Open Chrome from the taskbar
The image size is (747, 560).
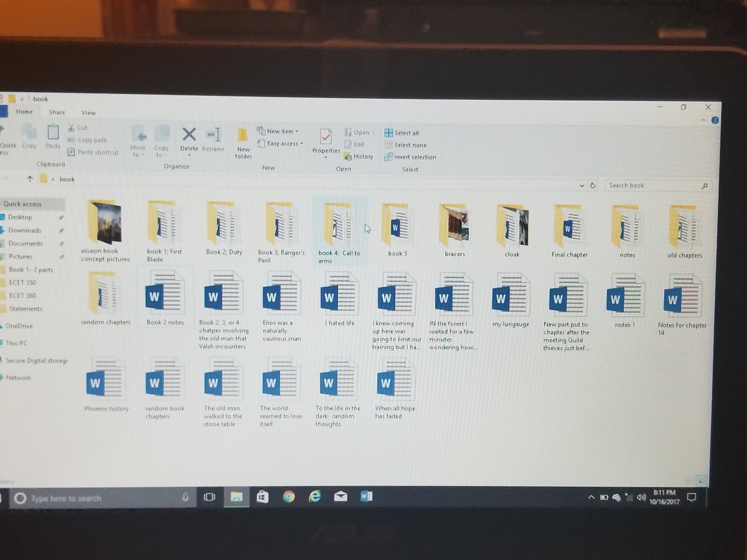[x=288, y=497]
